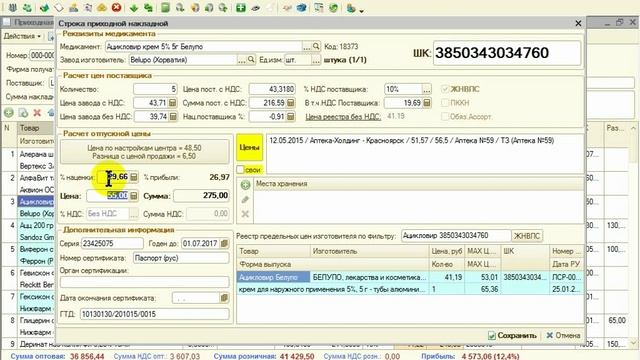Screen dimensions: 640x360
Task: Click the Цена, руб column header
Action: click(x=447, y=251)
